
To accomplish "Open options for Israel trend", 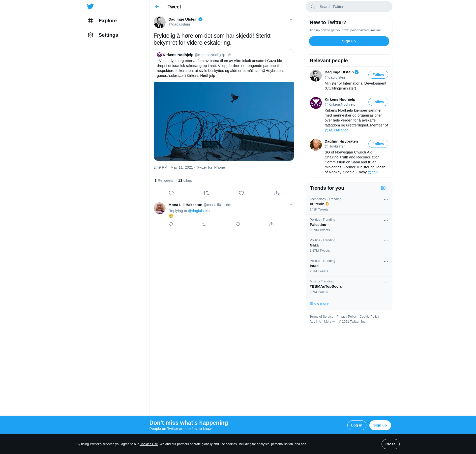I will tap(386, 261).
